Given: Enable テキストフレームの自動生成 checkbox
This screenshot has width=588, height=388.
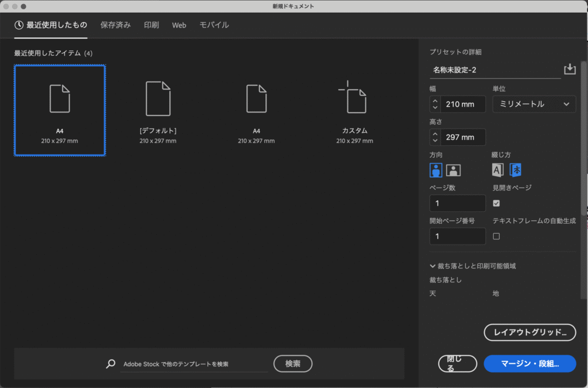Looking at the screenshot, I should tap(496, 236).
